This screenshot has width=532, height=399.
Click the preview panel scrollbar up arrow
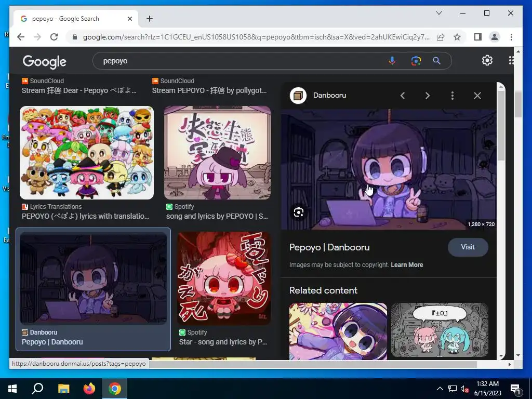point(501,87)
